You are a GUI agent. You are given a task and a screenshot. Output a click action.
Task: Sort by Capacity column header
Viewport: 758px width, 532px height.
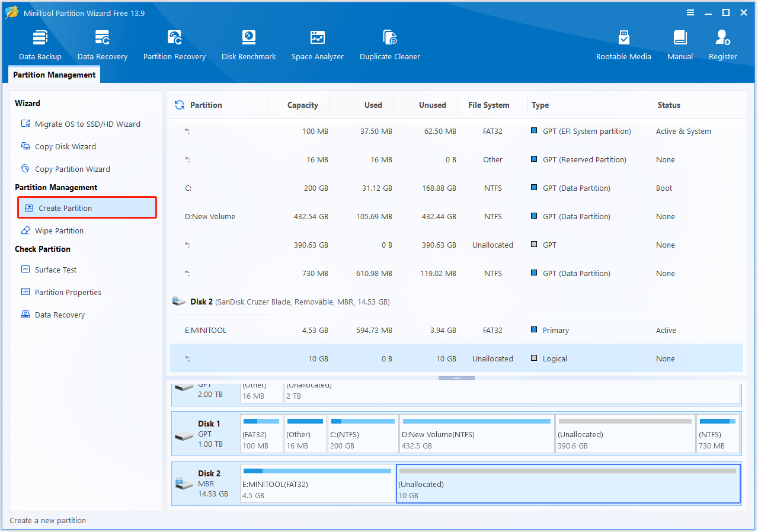[x=303, y=105]
